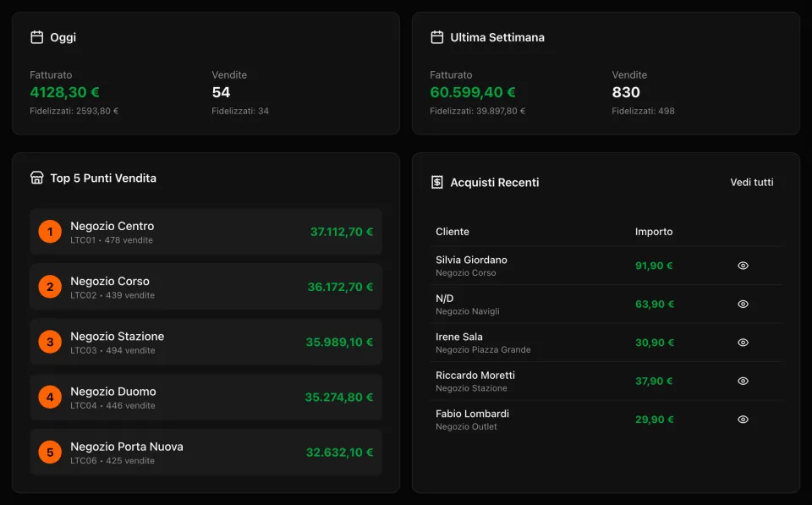Click the amount 35.274,80 €
Image resolution: width=812 pixels, height=505 pixels.
[338, 397]
